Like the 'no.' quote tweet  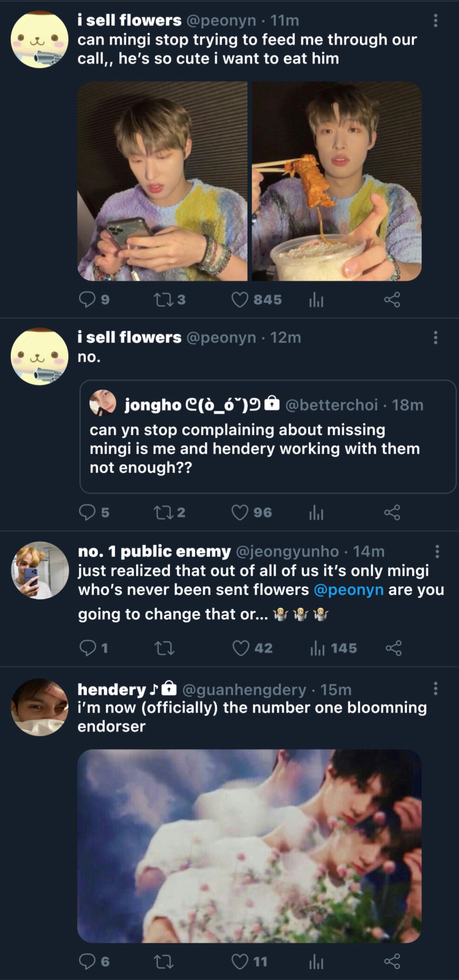point(240,512)
